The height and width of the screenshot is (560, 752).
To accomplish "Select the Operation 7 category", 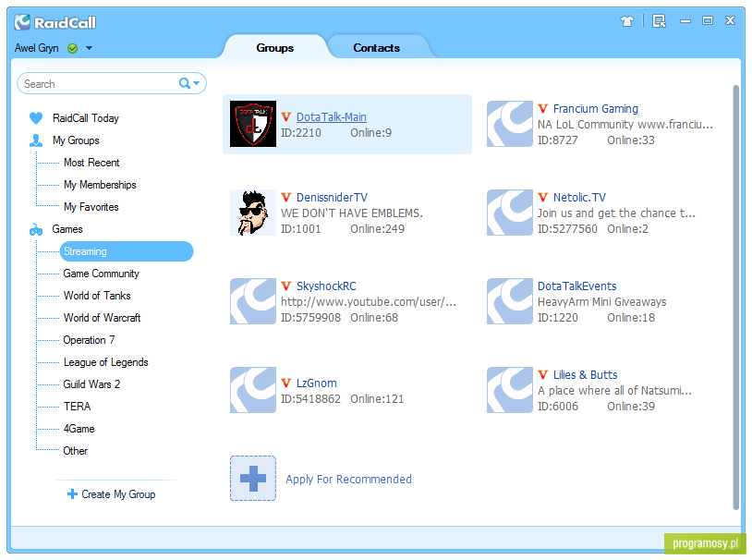I will click(x=89, y=340).
